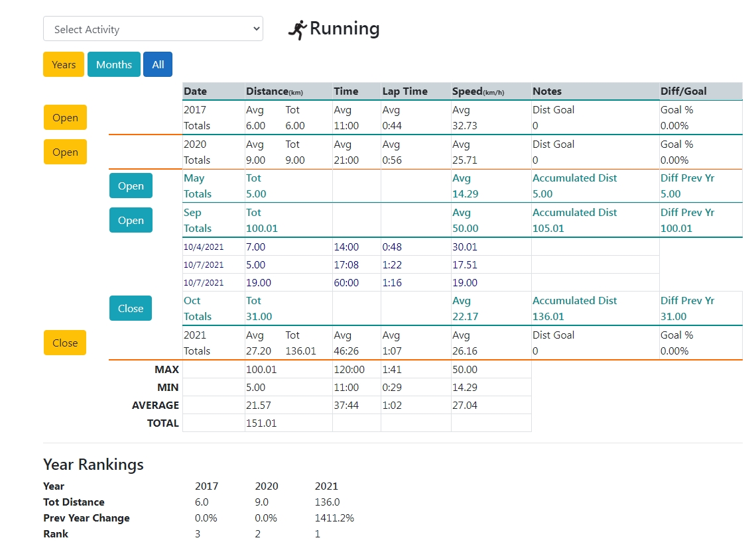Collapse the Oct month entries
756x550 pixels.
131,308
